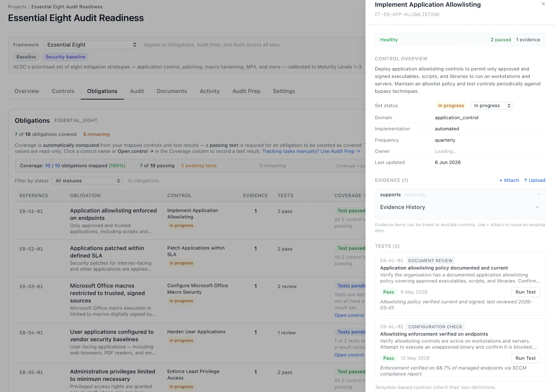The height and width of the screenshot is (392, 555).
Task: Select the Obligations tab
Action: coord(102,91)
